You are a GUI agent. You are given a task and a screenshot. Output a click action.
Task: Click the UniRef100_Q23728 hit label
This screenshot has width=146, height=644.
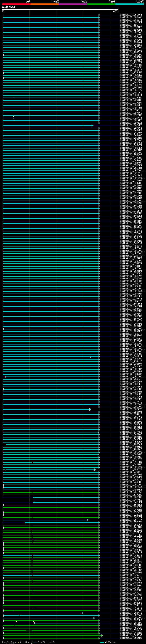click(x=131, y=515)
